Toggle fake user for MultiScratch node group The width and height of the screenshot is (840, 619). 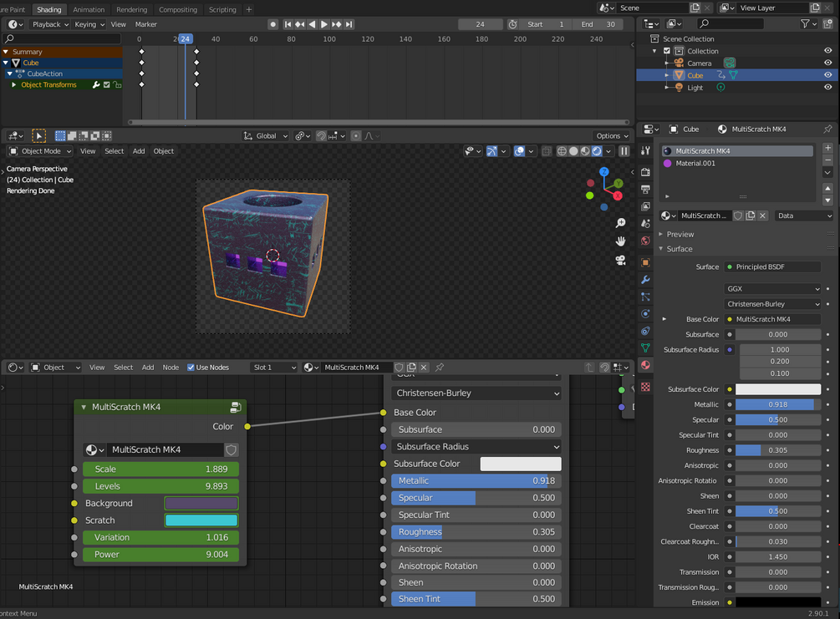pos(231,449)
